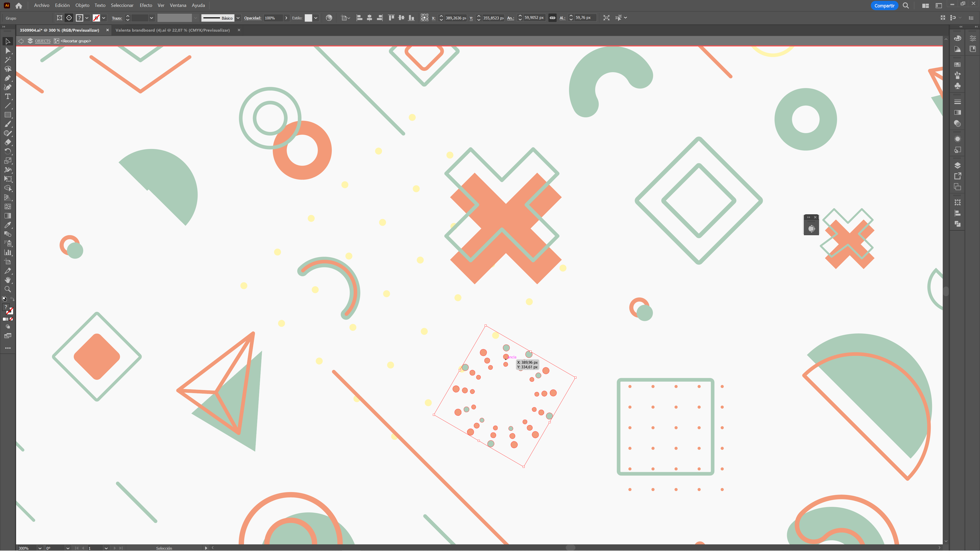980x551 pixels.
Task: Swap fill and stroke arrows
Action: tap(12, 299)
